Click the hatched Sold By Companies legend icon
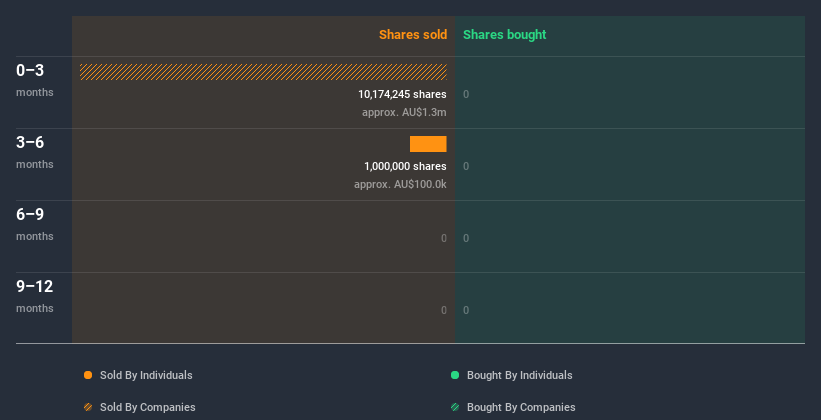This screenshot has height=420, width=821. (88, 407)
